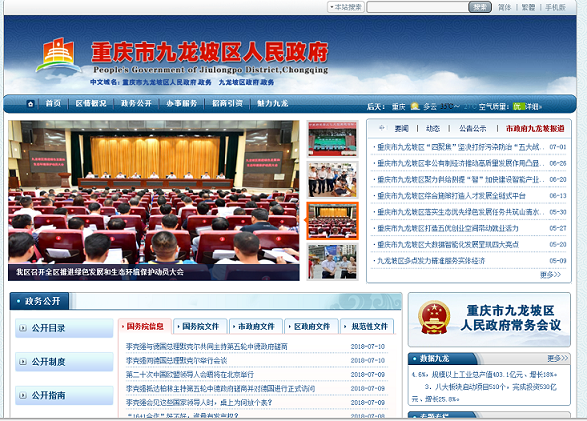The image size is (587, 421).
Task: Open the 聚力供给侧 news dated 06-20
Action: pos(460,180)
